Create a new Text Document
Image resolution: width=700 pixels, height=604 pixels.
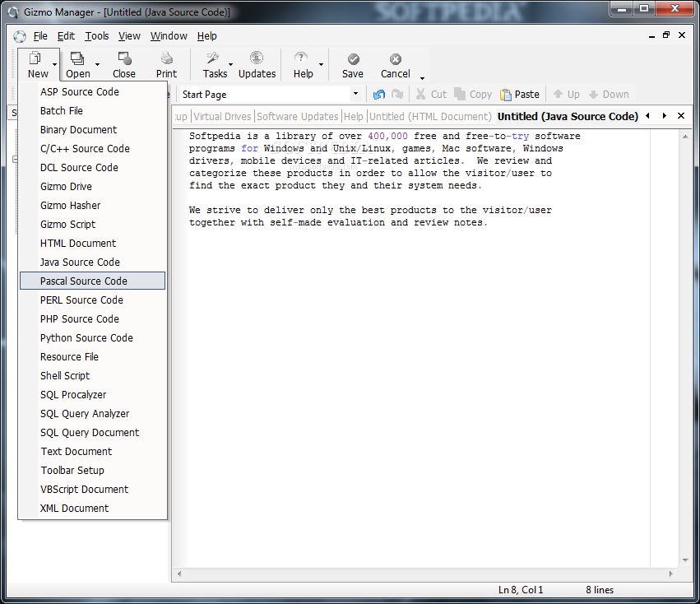pos(92,451)
